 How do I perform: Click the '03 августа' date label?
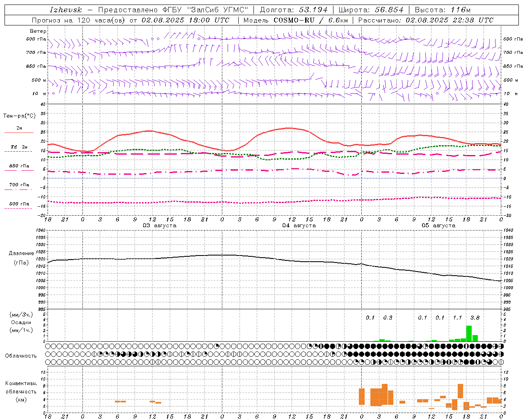coord(160,226)
